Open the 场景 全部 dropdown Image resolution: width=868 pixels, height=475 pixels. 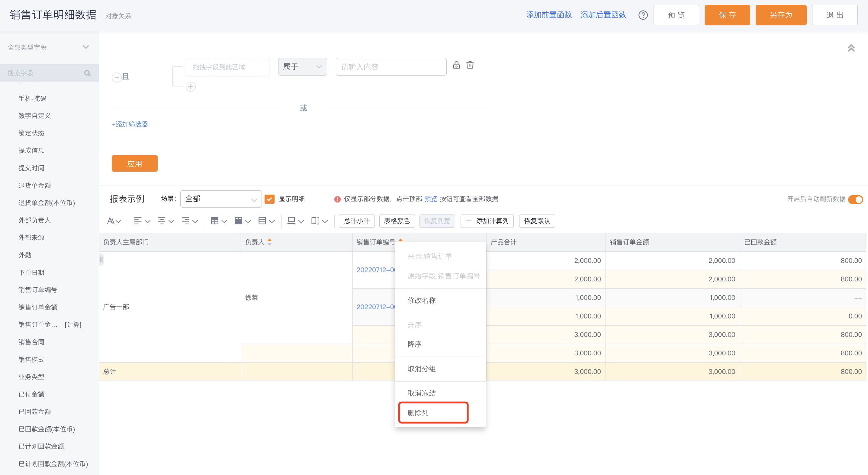(x=221, y=199)
